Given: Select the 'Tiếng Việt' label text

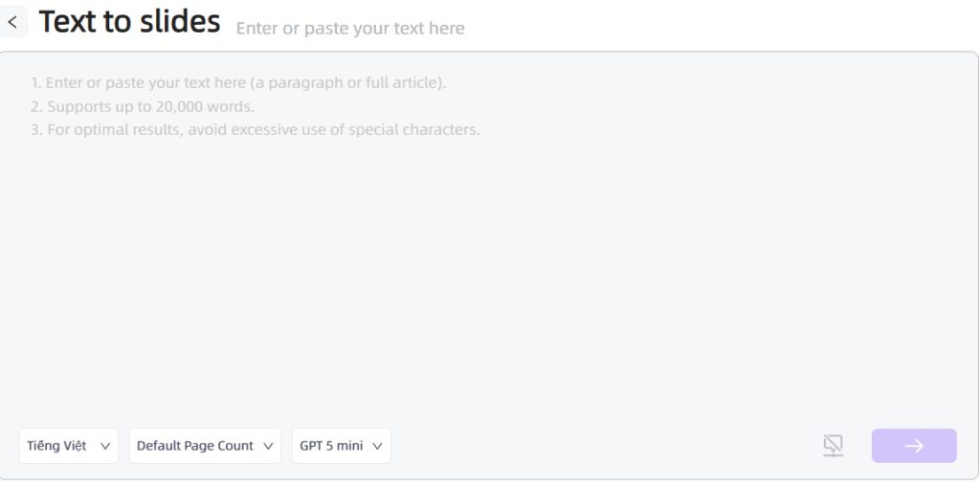Looking at the screenshot, I should point(56,446).
